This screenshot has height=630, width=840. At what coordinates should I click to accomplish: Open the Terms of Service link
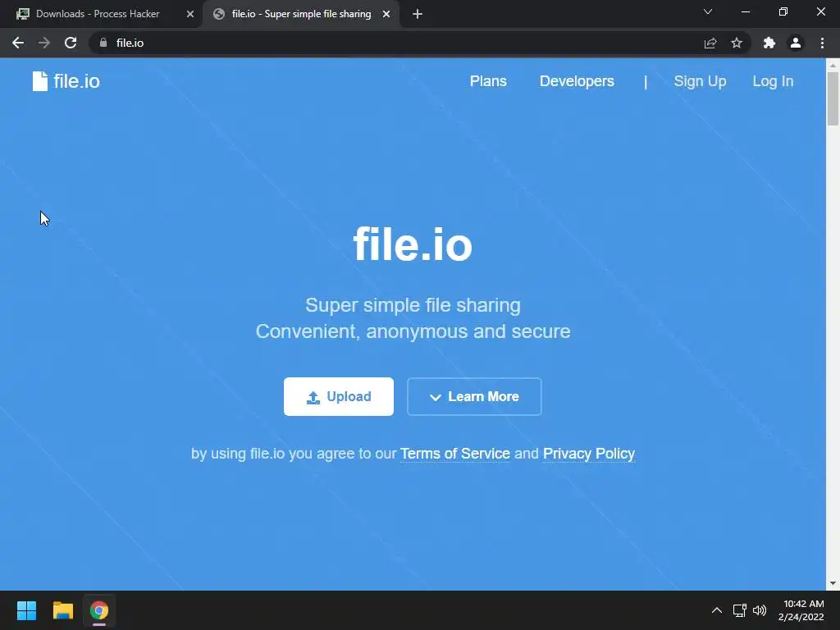coord(455,453)
